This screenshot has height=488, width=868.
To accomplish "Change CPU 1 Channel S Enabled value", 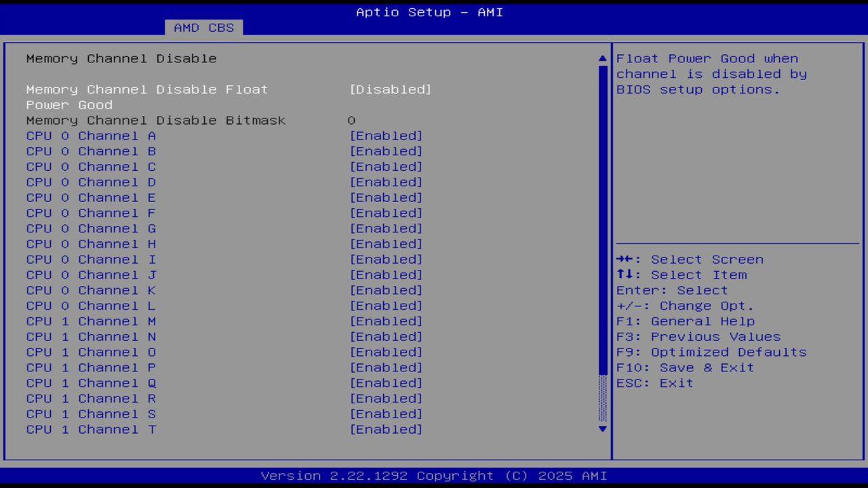I will (x=386, y=414).
